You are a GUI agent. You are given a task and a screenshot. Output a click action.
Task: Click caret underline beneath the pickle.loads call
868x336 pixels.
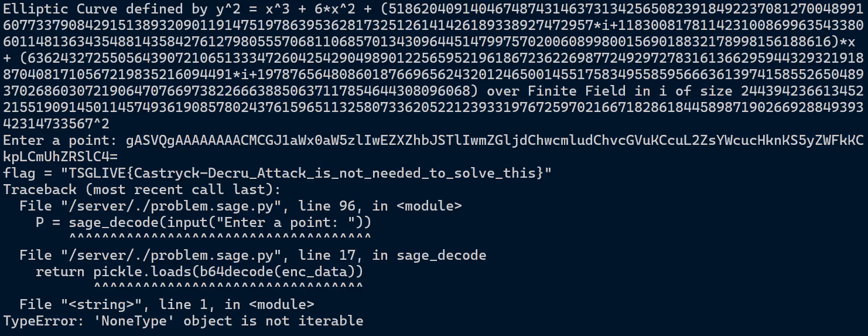click(x=228, y=287)
